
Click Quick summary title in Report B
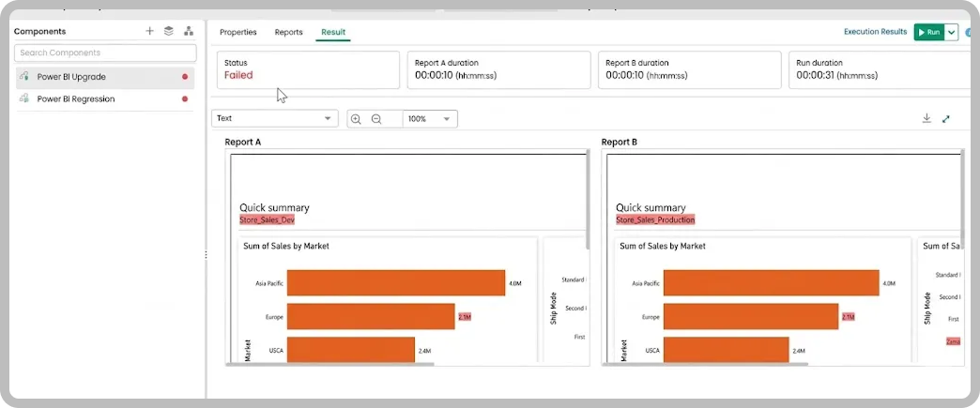(651, 207)
